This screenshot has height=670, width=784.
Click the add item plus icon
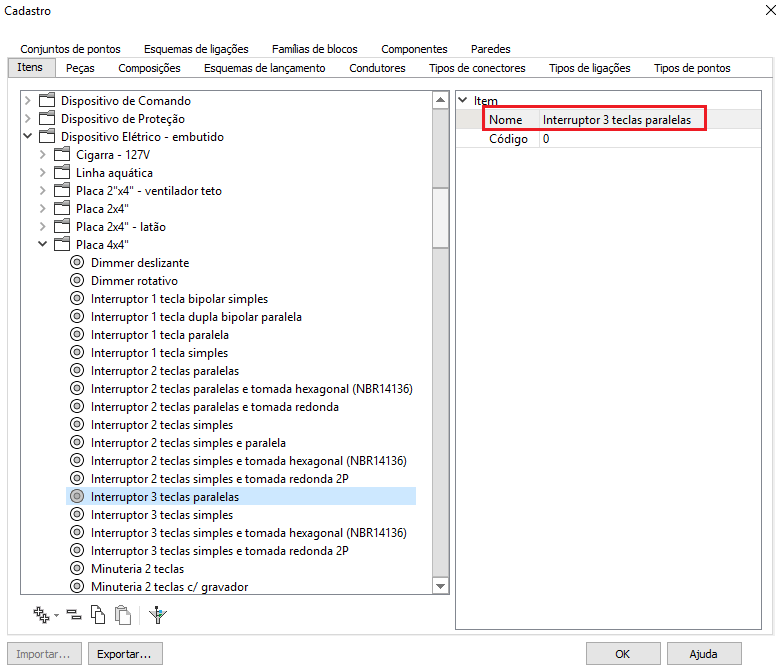41,615
